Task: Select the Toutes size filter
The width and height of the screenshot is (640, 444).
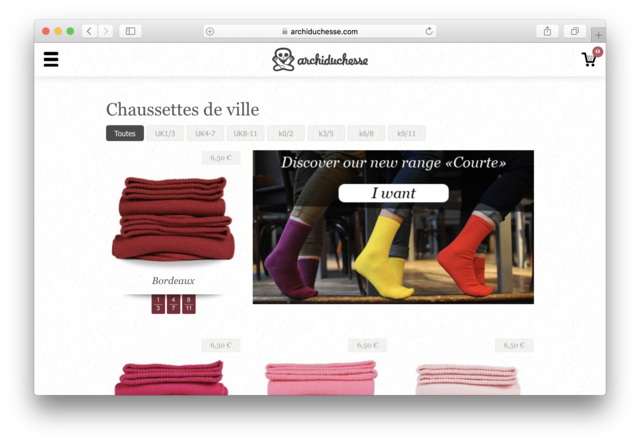Action: (x=125, y=133)
